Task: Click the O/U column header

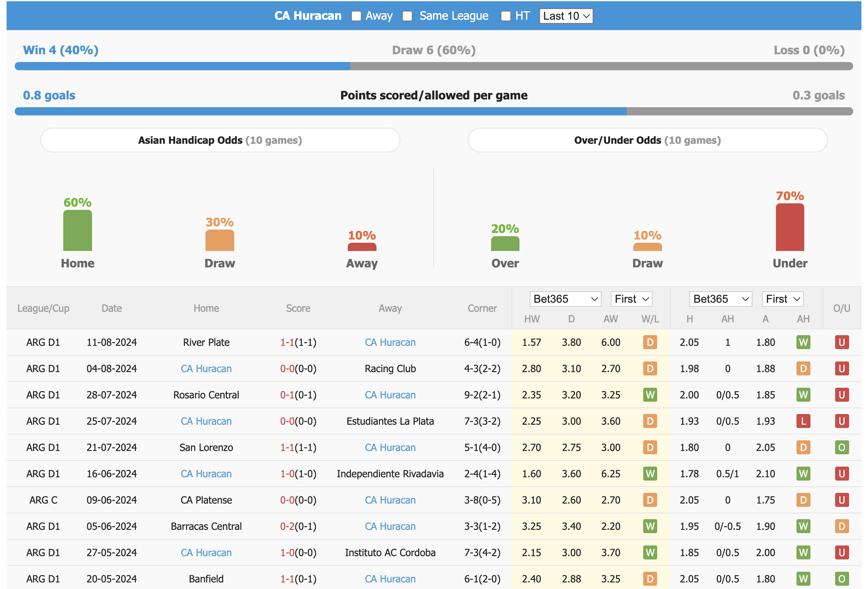Action: (x=842, y=308)
